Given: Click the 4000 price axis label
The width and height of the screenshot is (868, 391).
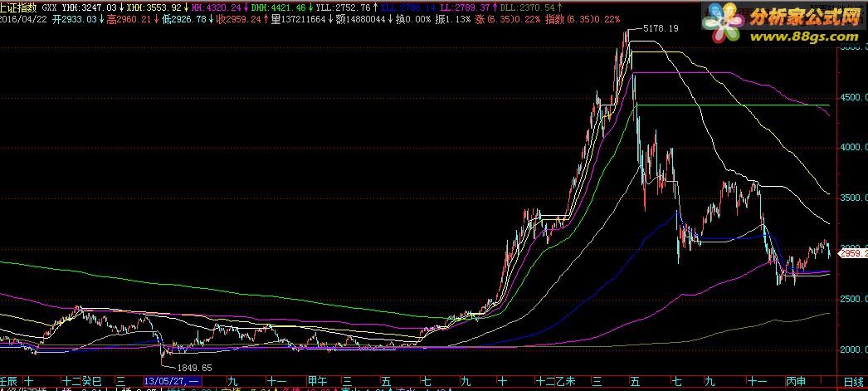Looking at the screenshot, I should 853,148.
